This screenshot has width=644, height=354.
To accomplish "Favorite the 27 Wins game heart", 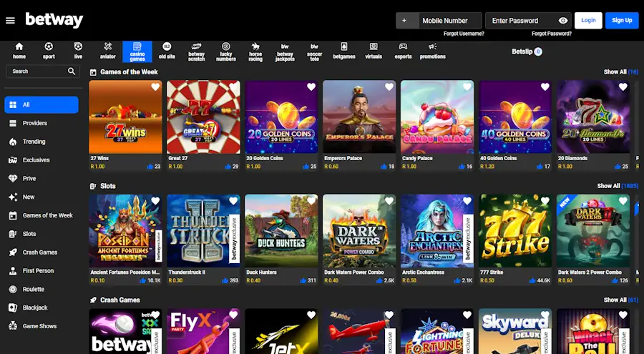I will (x=155, y=87).
